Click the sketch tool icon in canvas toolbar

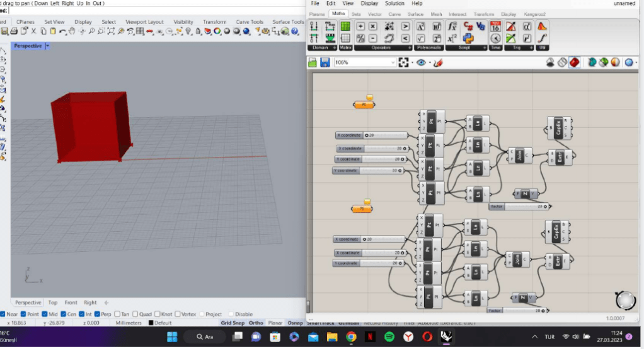[x=439, y=62]
